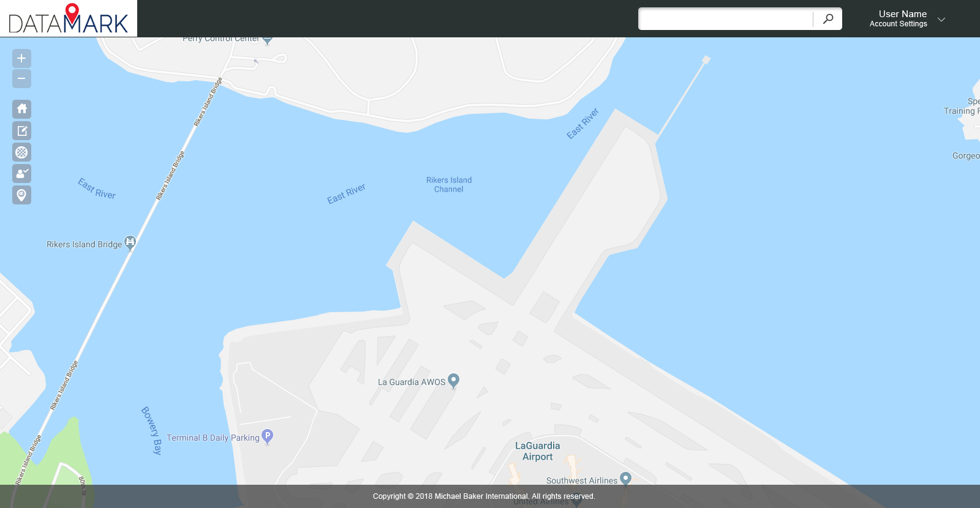Click the copyright Michael Baker International text

pos(484,496)
